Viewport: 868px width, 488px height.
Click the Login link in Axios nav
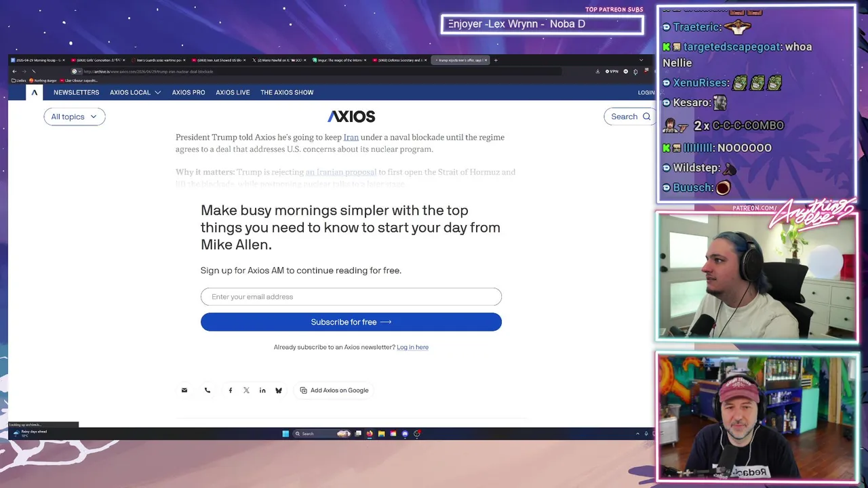tap(646, 92)
